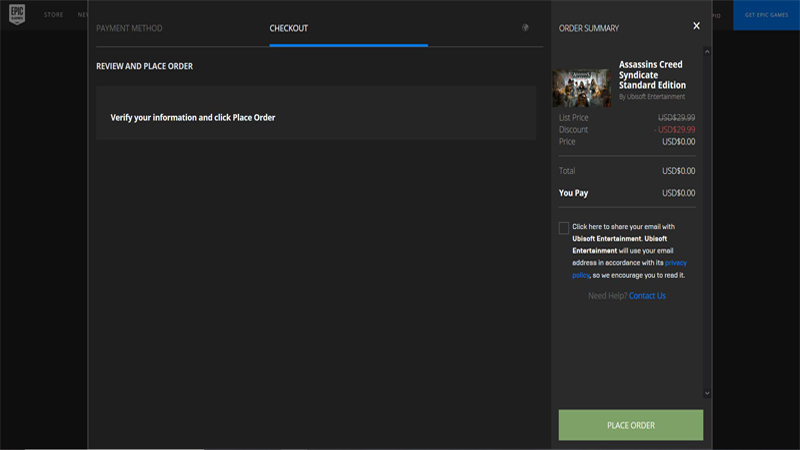Click the Order Summary heading
The width and height of the screenshot is (800, 450).
point(588,28)
